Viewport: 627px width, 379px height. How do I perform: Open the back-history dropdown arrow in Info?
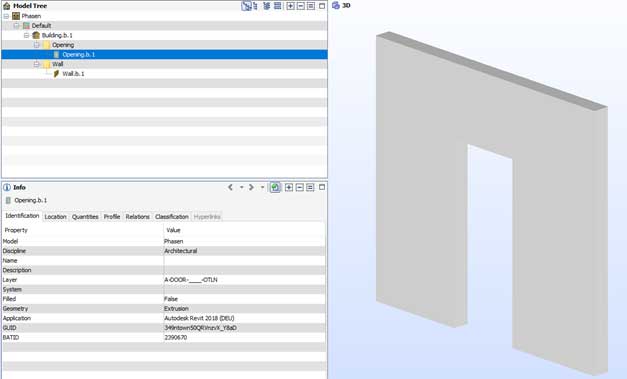242,187
